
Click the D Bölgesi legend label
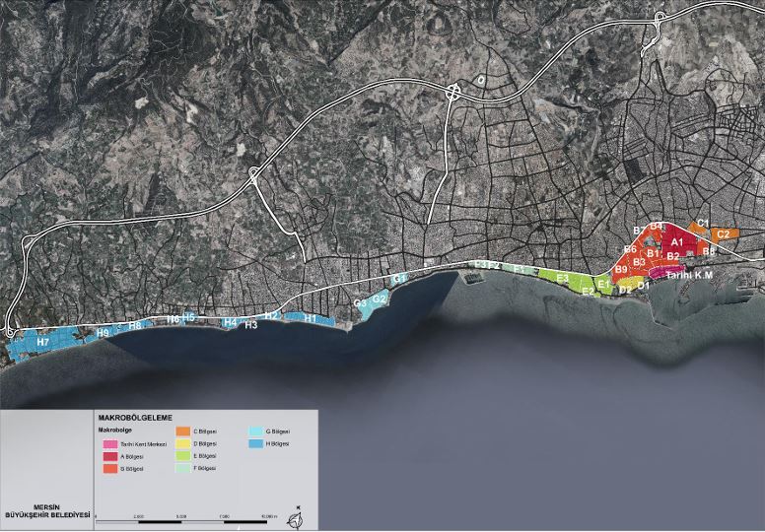(206, 444)
